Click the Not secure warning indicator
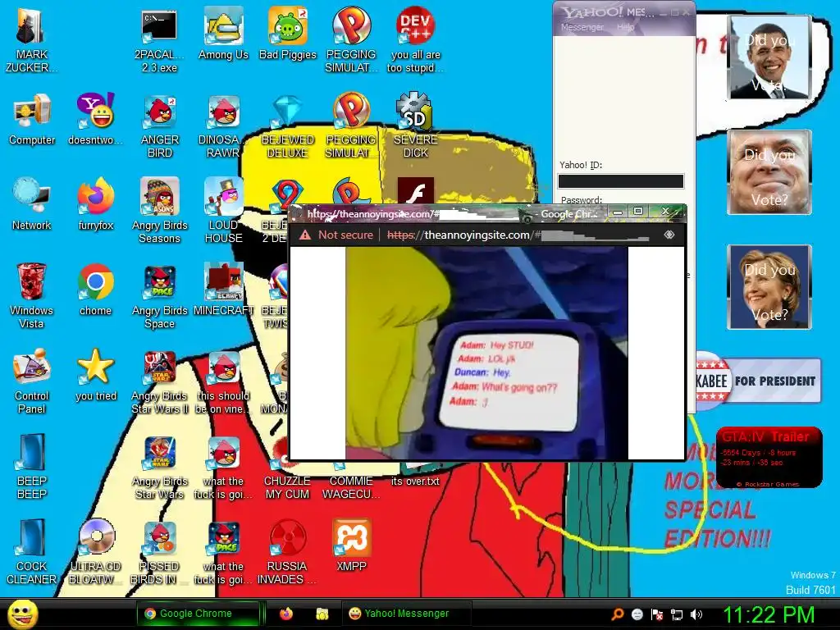The height and width of the screenshot is (630, 840). 336,235
